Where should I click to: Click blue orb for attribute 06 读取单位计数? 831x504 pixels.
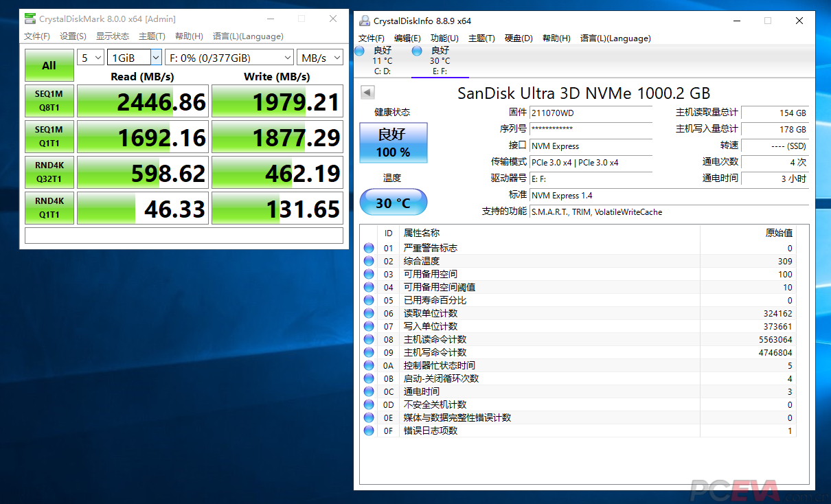[369, 313]
